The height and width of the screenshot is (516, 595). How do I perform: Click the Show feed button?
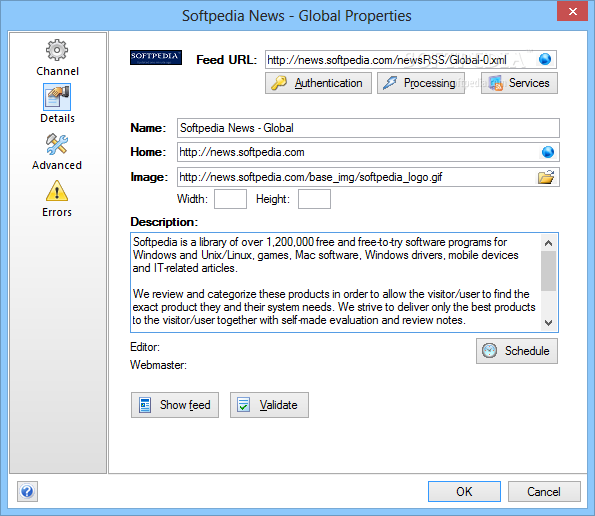[175, 405]
